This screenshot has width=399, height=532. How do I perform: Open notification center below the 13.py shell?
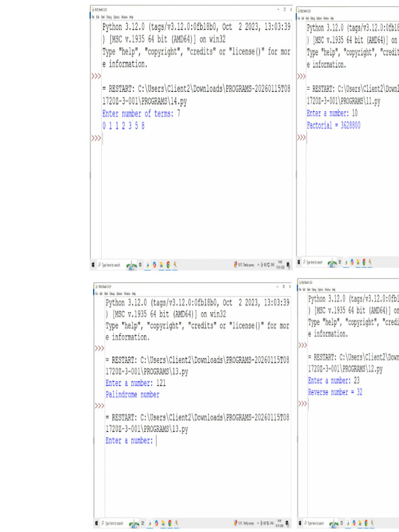pos(287,523)
